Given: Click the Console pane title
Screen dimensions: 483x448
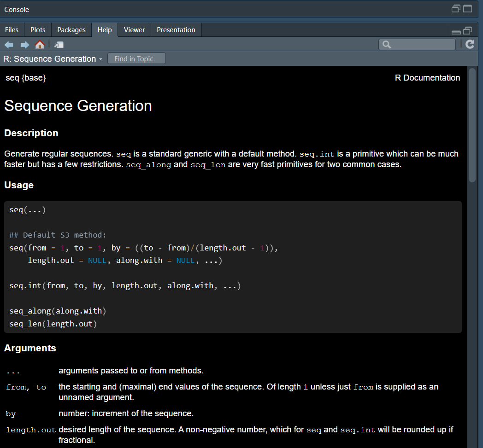Looking at the screenshot, I should (x=17, y=9).
